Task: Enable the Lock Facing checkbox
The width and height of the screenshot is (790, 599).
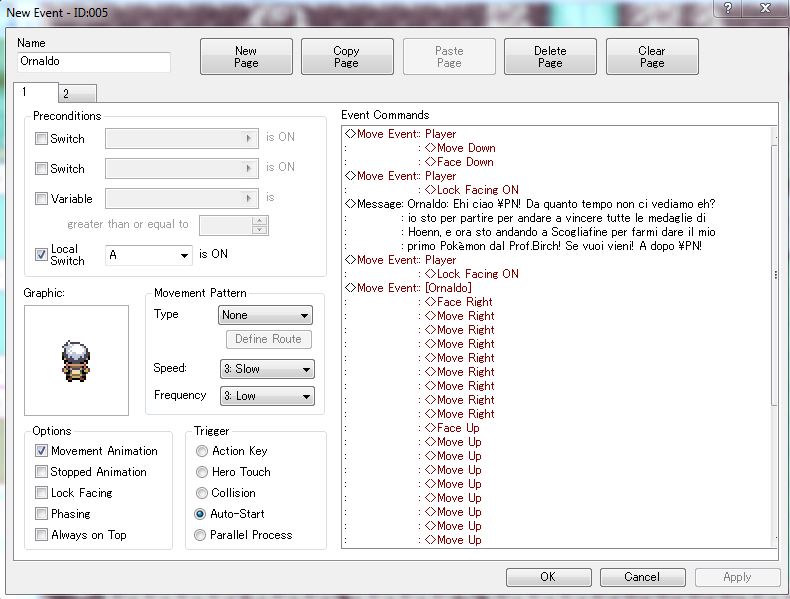Action: [42, 493]
